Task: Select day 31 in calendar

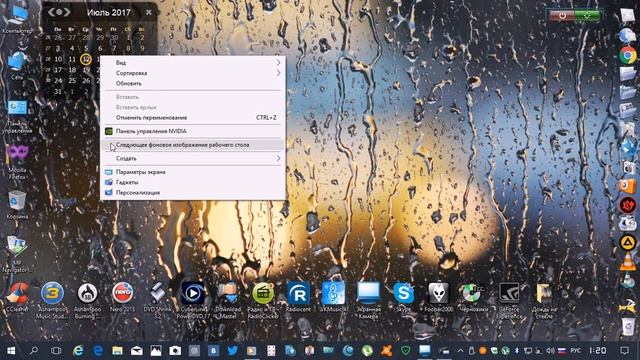Action: (58, 91)
